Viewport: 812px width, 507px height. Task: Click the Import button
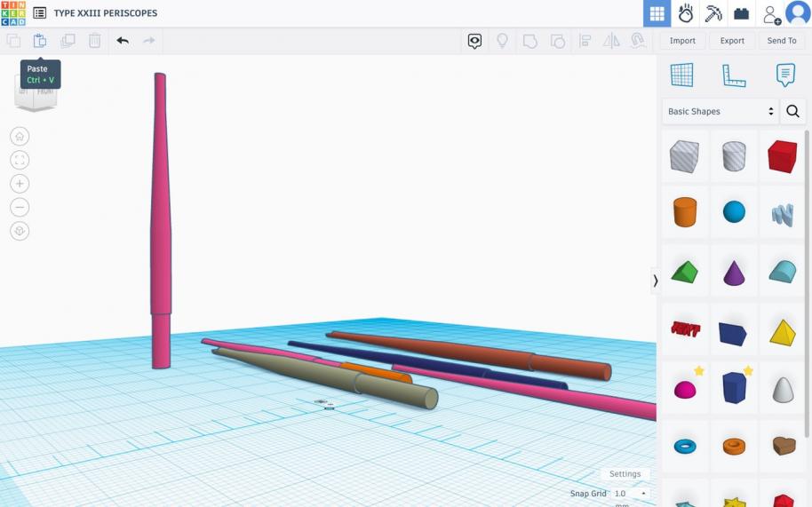(x=682, y=41)
